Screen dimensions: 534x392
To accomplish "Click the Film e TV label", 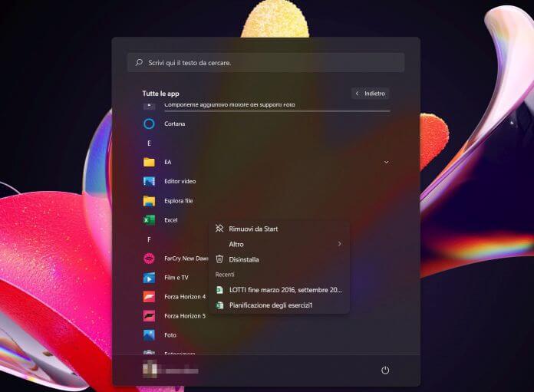I will [176, 278].
